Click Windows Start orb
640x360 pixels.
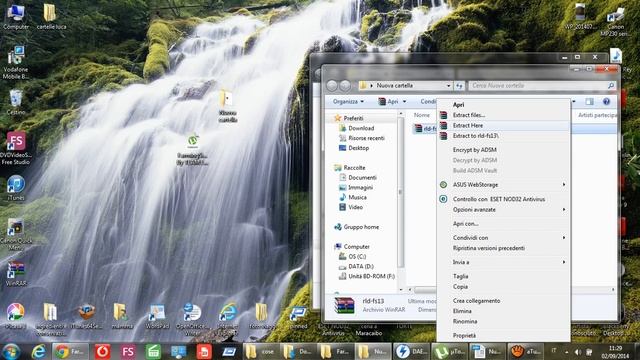click(11, 351)
